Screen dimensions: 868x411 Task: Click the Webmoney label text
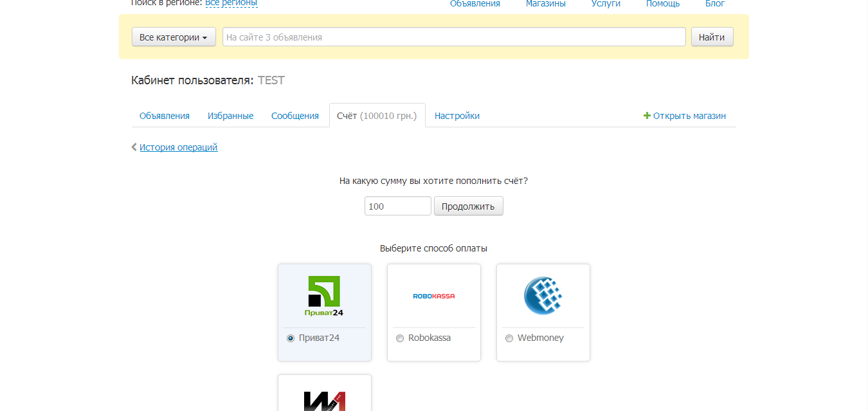click(541, 338)
